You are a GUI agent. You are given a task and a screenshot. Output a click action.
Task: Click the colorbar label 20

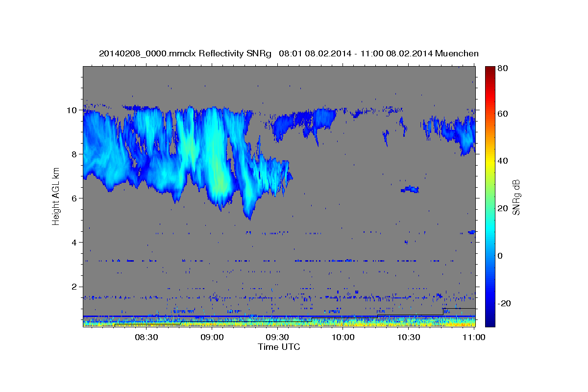coord(502,208)
